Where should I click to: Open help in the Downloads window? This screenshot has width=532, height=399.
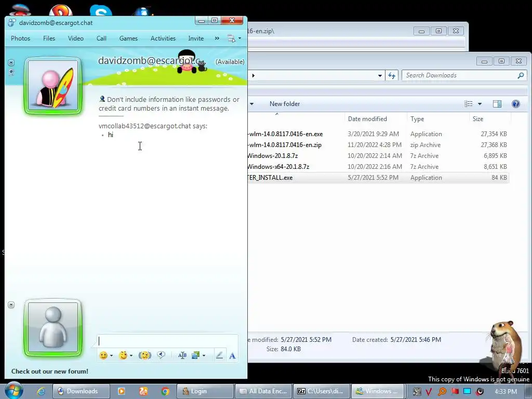pos(516,104)
